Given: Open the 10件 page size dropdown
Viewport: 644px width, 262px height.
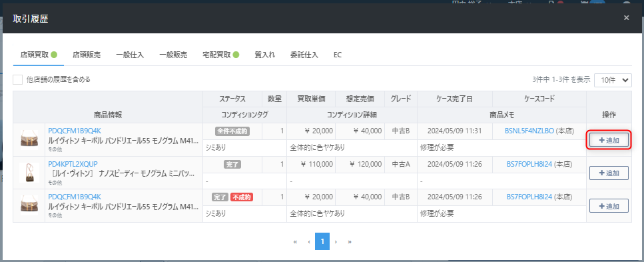Looking at the screenshot, I should [613, 80].
